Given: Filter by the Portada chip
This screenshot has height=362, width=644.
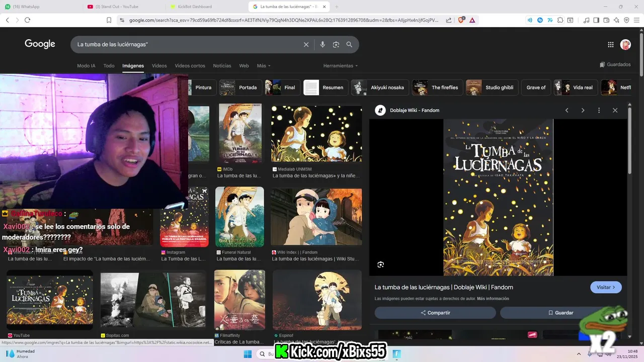Looking at the screenshot, I should tap(240, 87).
